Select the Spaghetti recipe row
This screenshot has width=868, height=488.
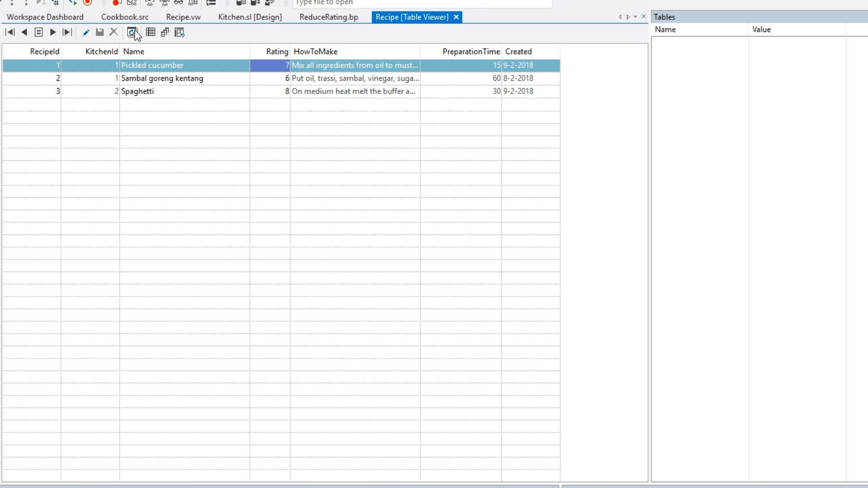click(137, 91)
